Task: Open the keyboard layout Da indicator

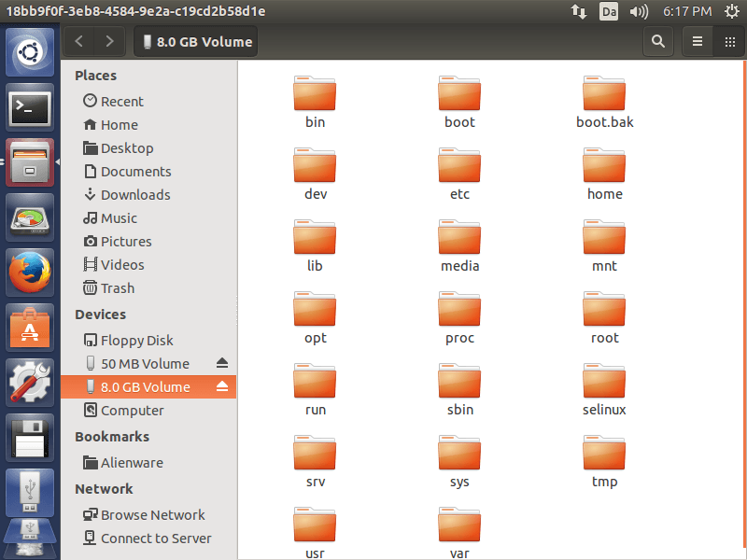Action: tap(608, 11)
